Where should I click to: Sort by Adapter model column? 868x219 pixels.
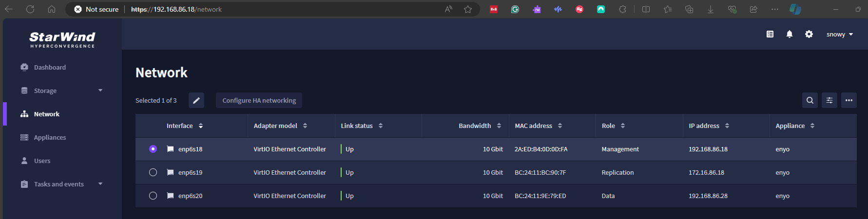[x=305, y=126]
